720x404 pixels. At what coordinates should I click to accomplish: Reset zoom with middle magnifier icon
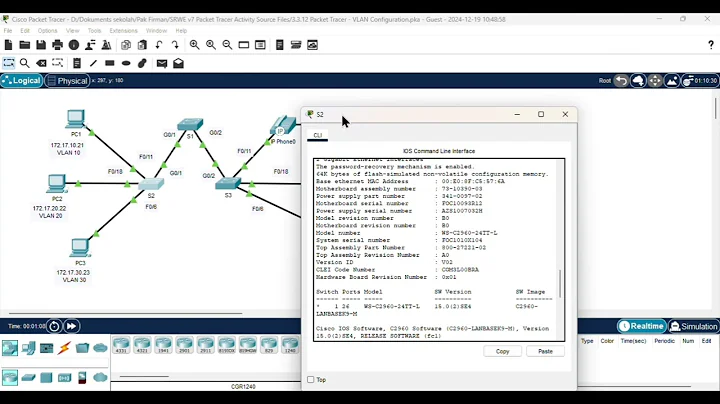pos(211,45)
